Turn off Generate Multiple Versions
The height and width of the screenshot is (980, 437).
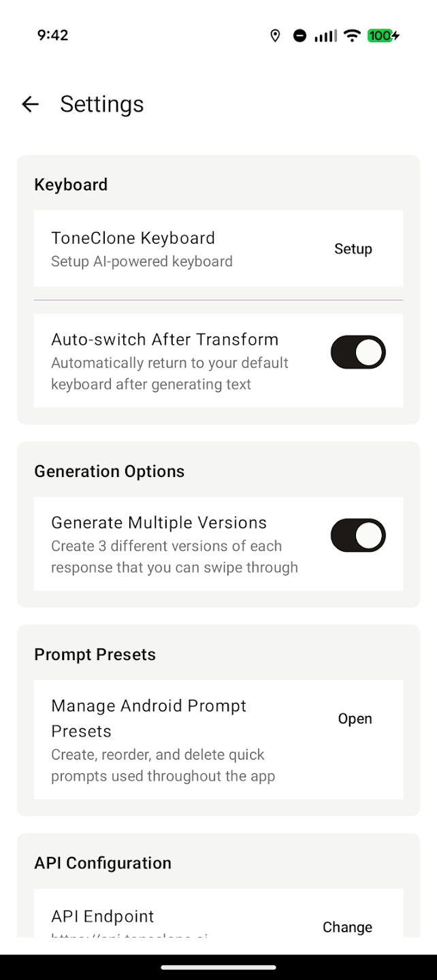tap(357, 535)
